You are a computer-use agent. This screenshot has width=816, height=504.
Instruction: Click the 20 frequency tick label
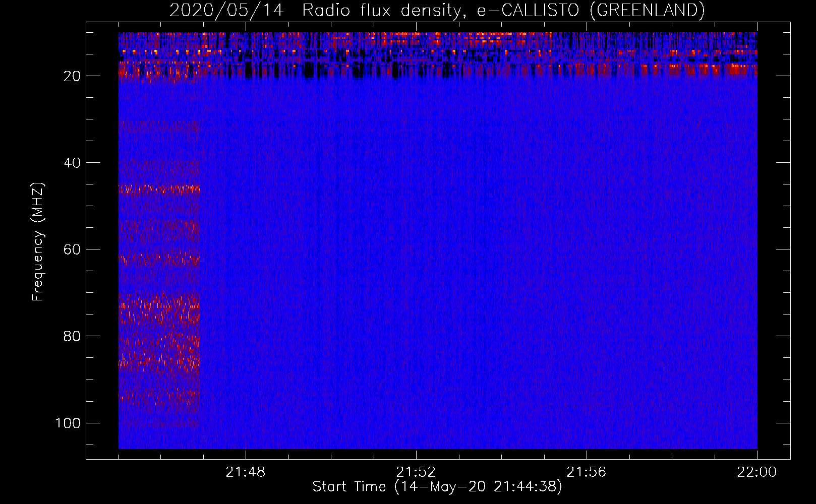click(x=72, y=76)
